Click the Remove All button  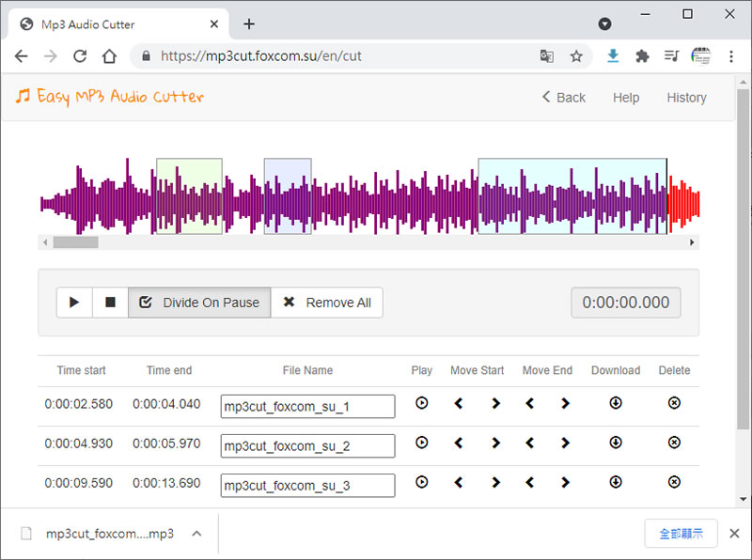(x=327, y=303)
